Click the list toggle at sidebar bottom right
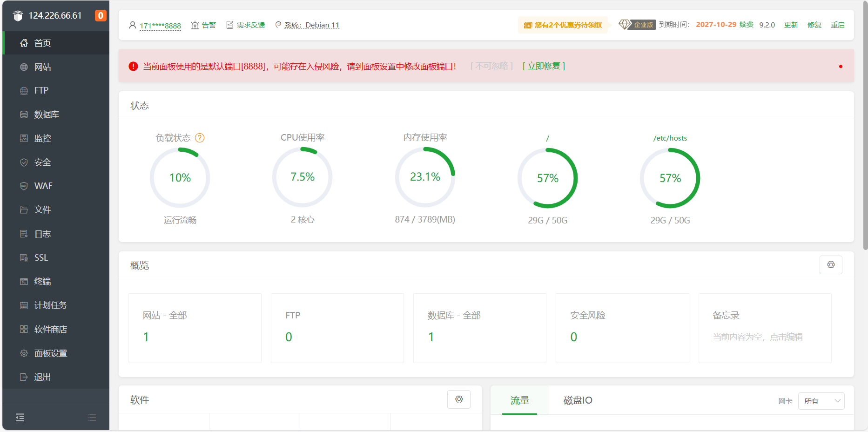Viewport: 868px width, 432px height. 92,418
